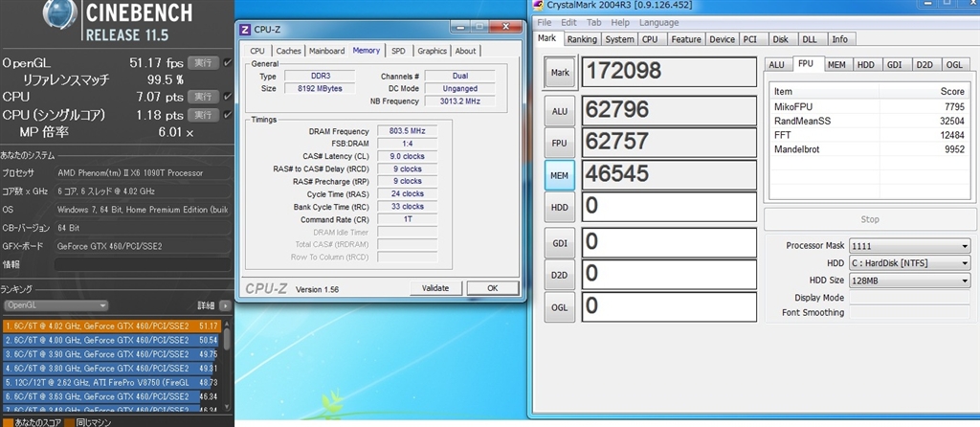Start the ALU benchmark button
Viewport: 980px width, 427px height.
[560, 111]
